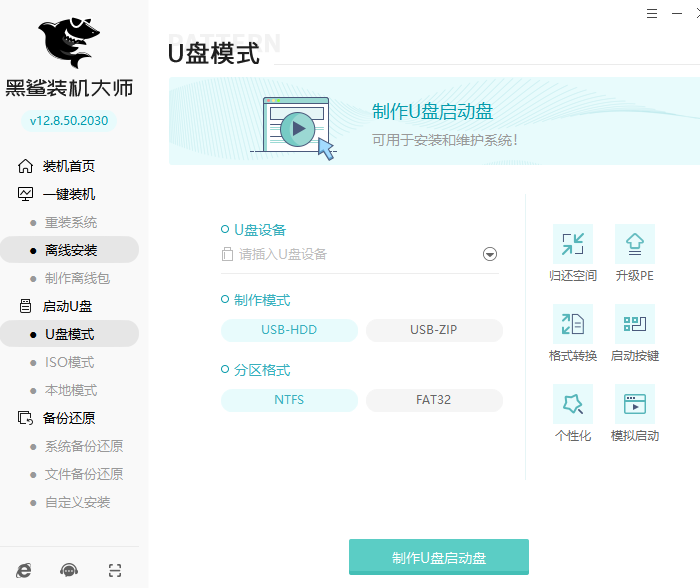Click the monitor icon beside 一键装机
The image size is (700, 588).
point(25,194)
